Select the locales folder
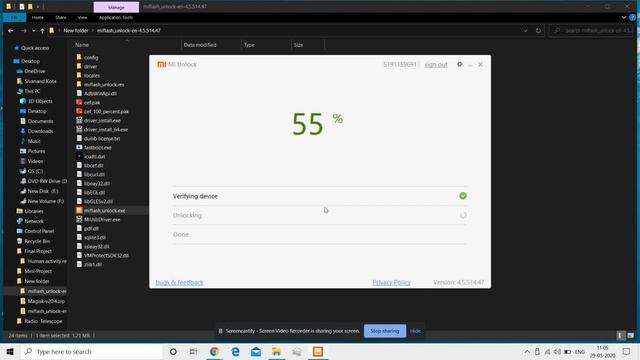Viewport: 640px width, 360px height. click(92, 76)
